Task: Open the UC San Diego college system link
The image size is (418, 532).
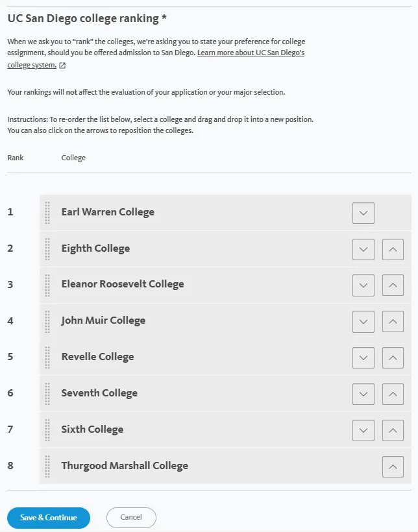Action: (250, 53)
